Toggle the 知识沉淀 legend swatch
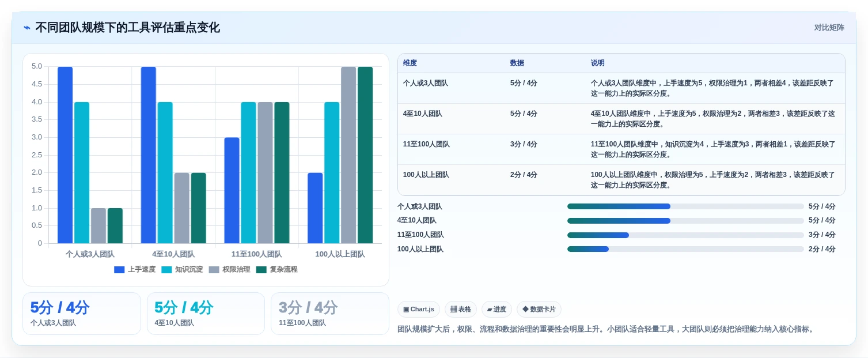868x358 pixels. tap(166, 269)
